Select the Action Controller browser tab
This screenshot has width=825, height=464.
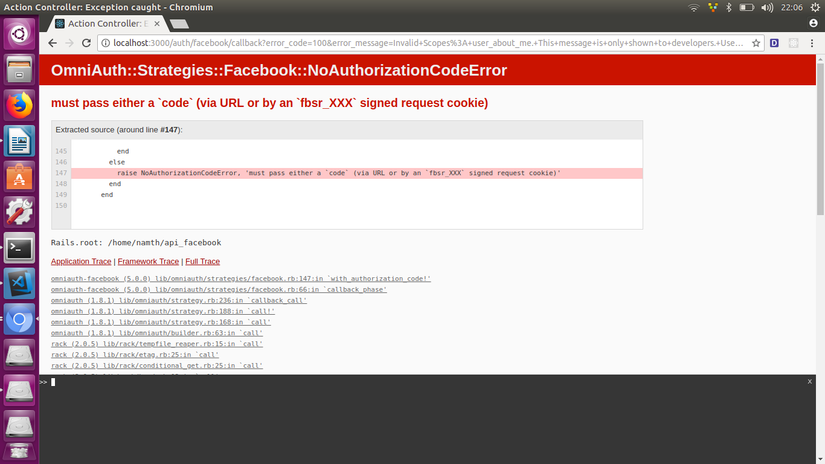105,24
